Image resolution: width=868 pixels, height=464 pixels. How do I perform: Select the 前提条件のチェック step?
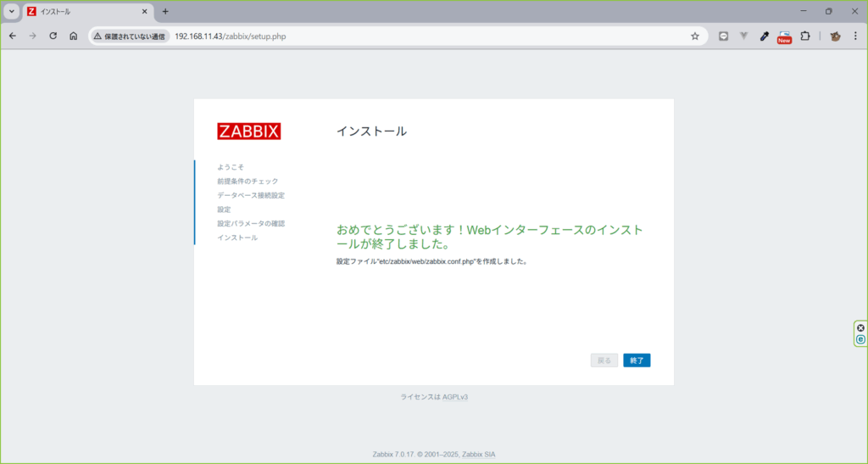coord(248,181)
